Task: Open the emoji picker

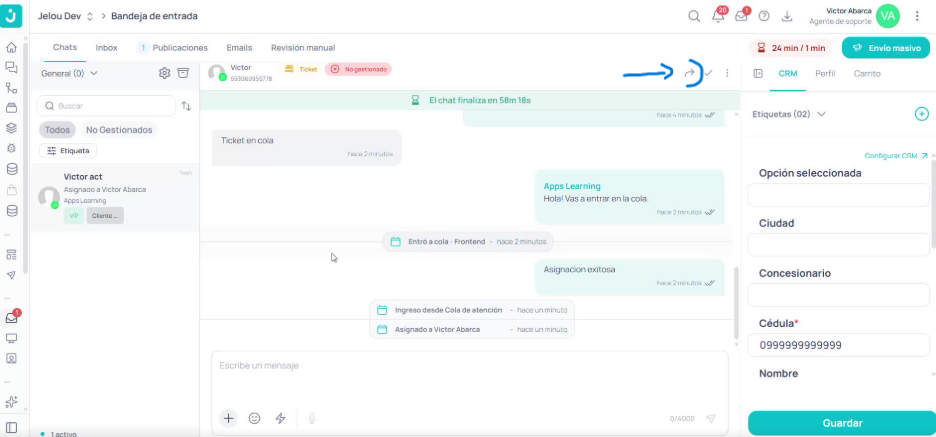Action: pyautogui.click(x=254, y=418)
